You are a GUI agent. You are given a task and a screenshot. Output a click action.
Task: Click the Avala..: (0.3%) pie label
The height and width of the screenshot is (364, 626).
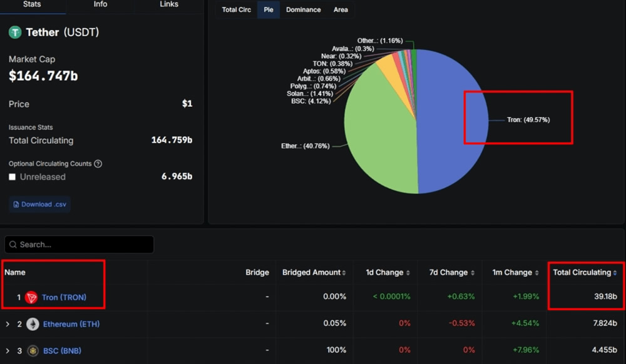point(353,49)
